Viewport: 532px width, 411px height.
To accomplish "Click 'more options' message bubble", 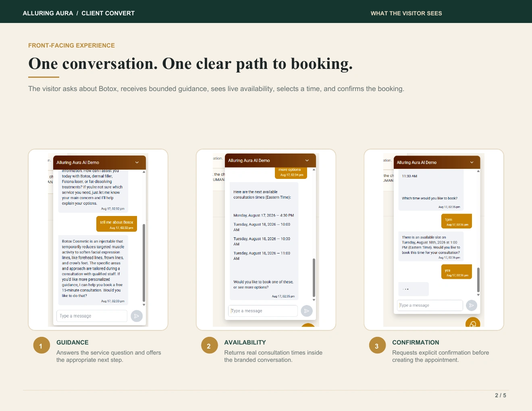I will tap(291, 172).
